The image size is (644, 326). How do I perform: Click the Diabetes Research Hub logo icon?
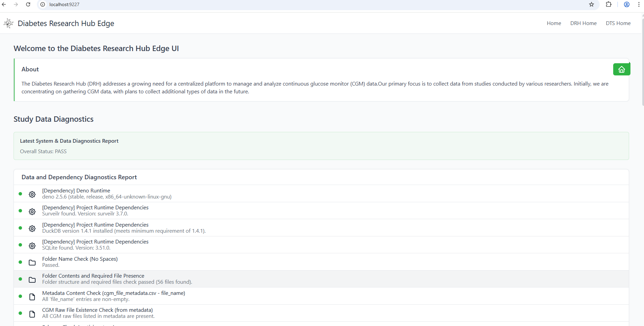pyautogui.click(x=8, y=23)
